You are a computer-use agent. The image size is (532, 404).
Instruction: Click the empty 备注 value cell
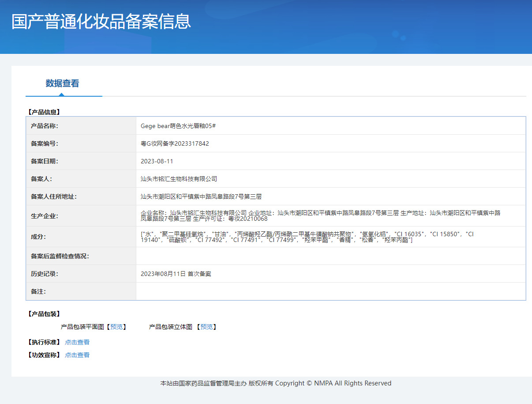tap(330, 291)
